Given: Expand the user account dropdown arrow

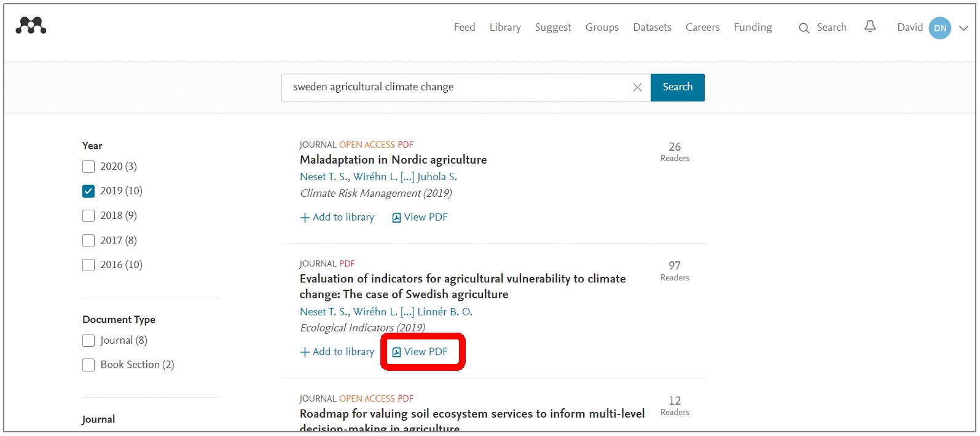Looking at the screenshot, I should click(x=963, y=28).
